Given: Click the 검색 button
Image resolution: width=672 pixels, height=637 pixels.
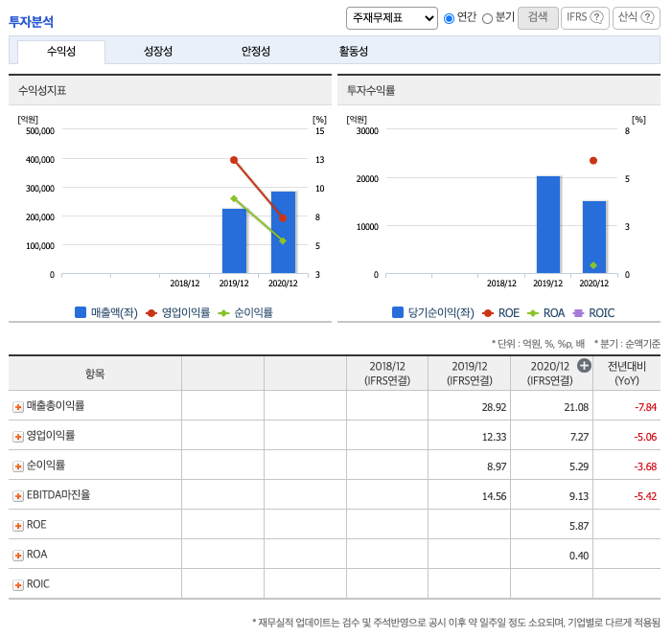Looking at the screenshot, I should tap(538, 18).
